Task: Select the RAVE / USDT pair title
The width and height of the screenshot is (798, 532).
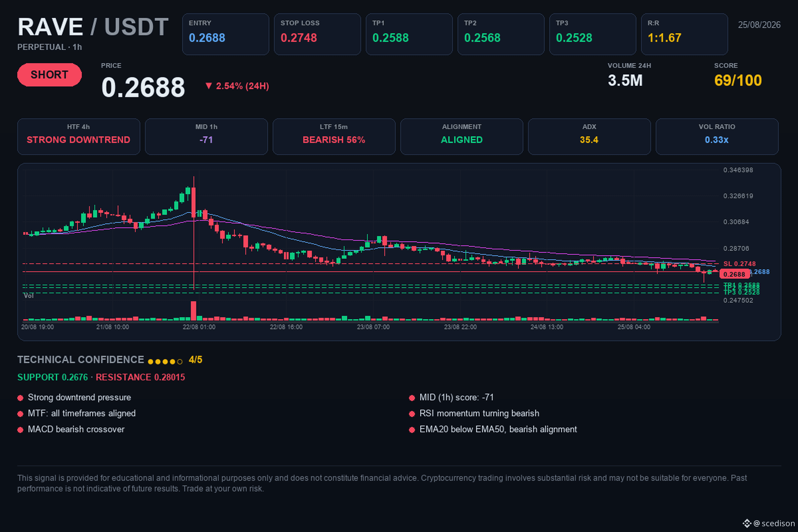Action: 93,27
